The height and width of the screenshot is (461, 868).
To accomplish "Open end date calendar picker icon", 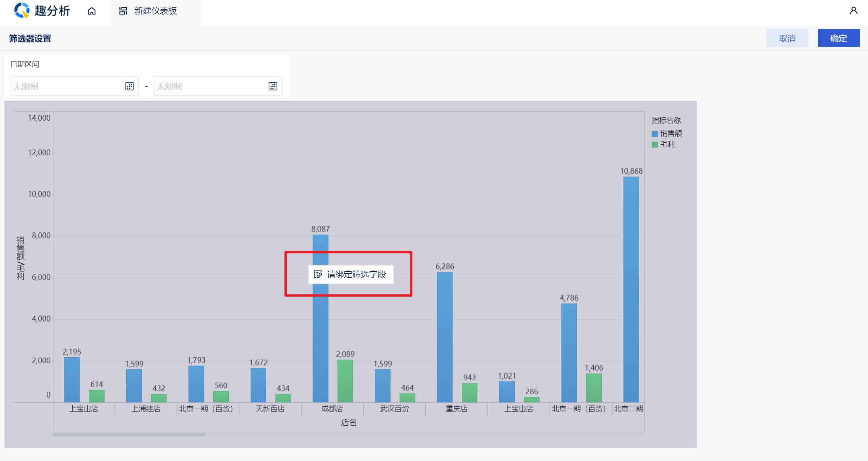I will [x=273, y=86].
